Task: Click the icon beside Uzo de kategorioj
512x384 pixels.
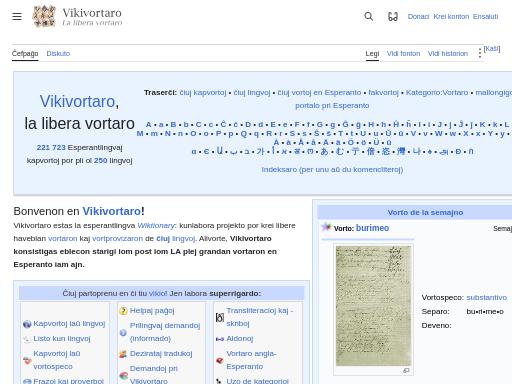Action: [219, 381]
